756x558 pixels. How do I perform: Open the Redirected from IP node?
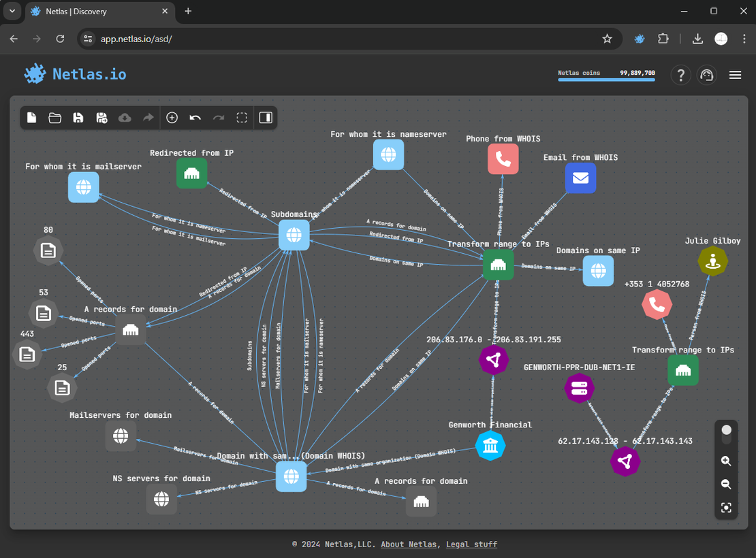[x=191, y=173]
